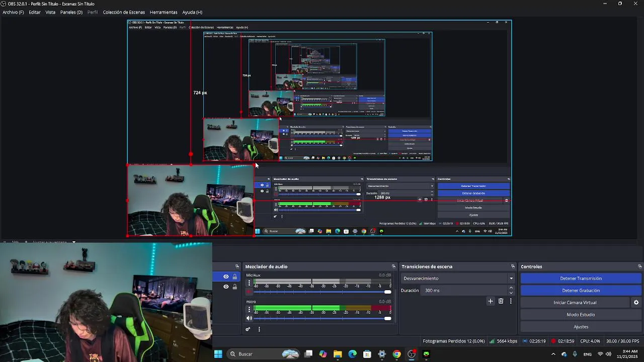
Task: Adjust the Mic/Aux volume slider
Action: (323, 292)
